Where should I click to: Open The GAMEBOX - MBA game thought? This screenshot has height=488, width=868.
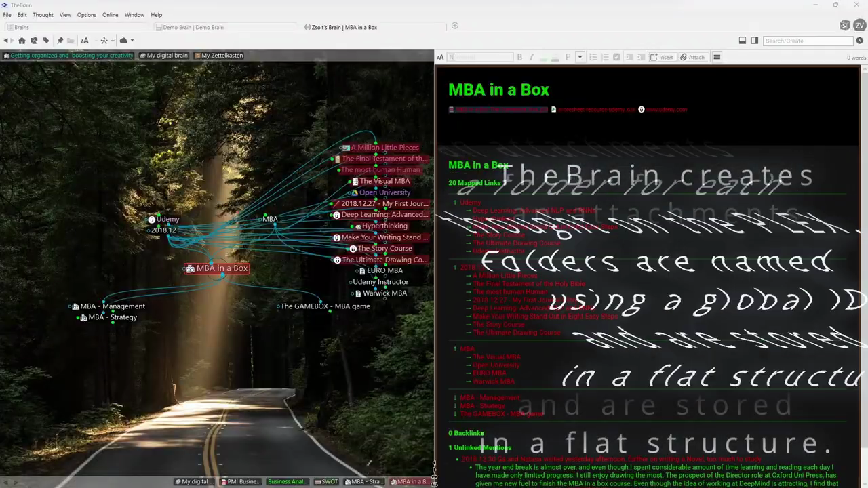pos(325,306)
